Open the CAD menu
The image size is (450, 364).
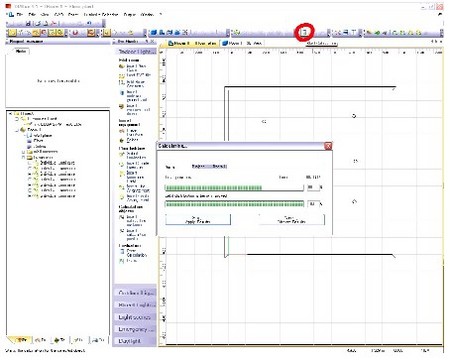[x=59, y=15]
